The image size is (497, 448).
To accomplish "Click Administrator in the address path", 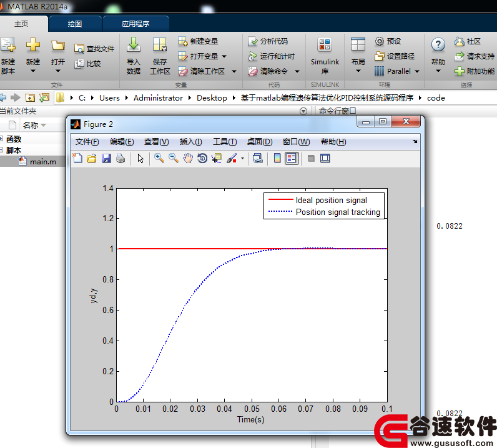I will [158, 97].
